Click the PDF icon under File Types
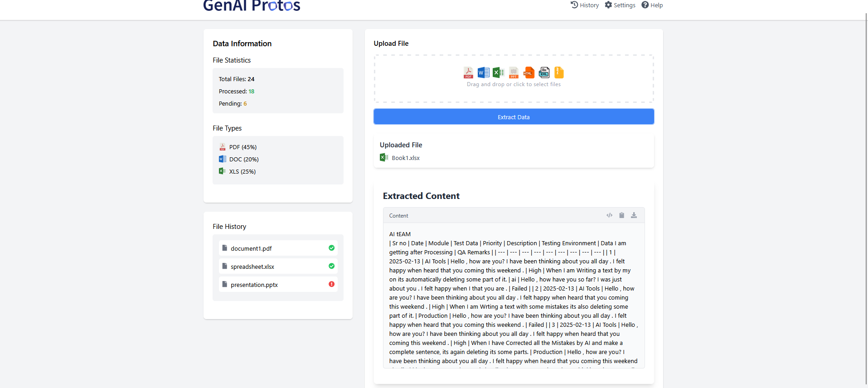Viewport: 868px width, 388px height. pyautogui.click(x=222, y=147)
